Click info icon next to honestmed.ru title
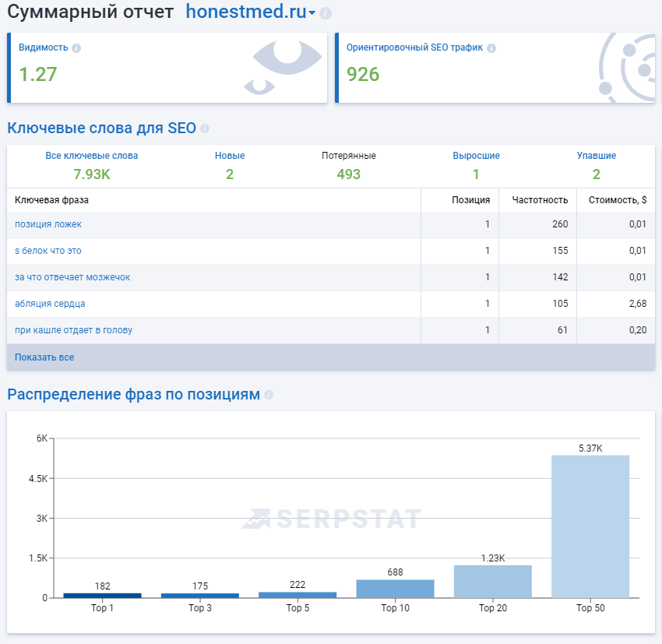The height and width of the screenshot is (644, 662). (x=325, y=13)
